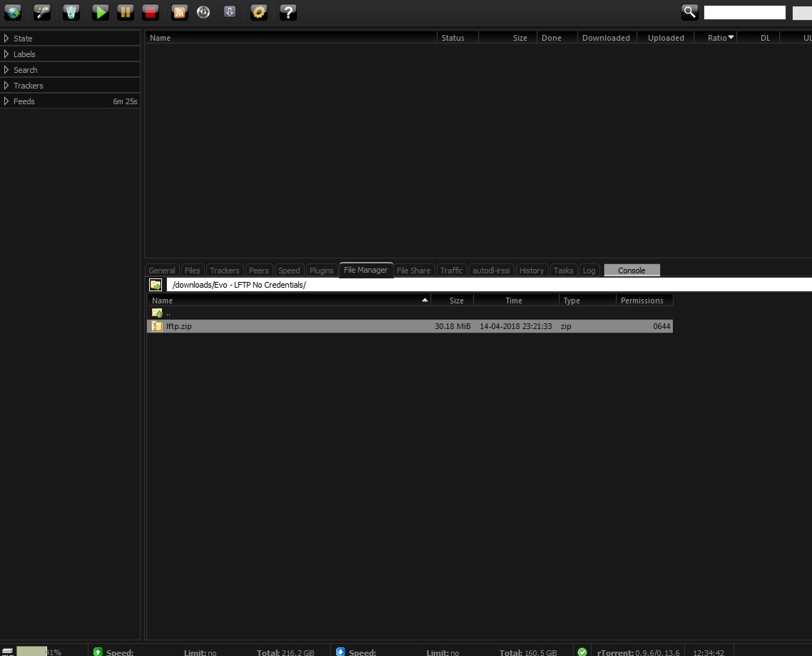Open ruTorrent settings with the gear icon
This screenshot has height=656, width=812.
[258, 12]
